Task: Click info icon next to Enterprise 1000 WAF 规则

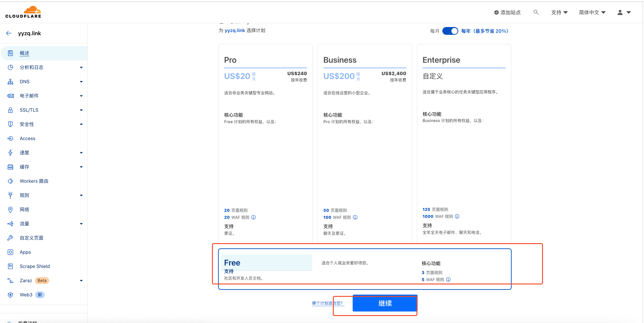Action: (457, 216)
